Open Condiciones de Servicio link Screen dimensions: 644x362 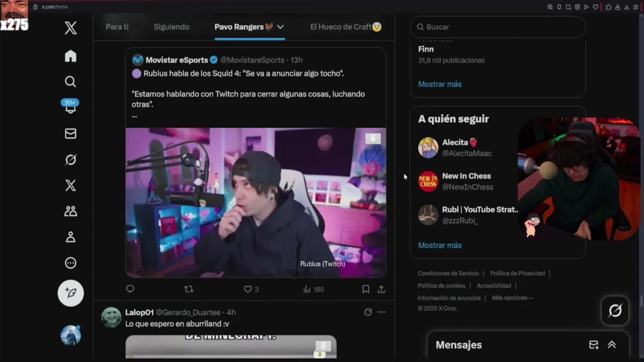point(448,274)
